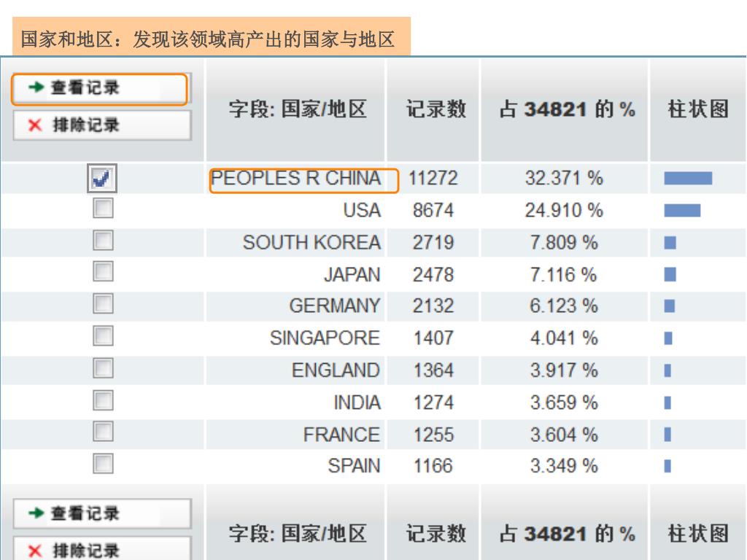Click the top View Records (查看记录) button
This screenshot has height=560, width=747.
pos(100,88)
